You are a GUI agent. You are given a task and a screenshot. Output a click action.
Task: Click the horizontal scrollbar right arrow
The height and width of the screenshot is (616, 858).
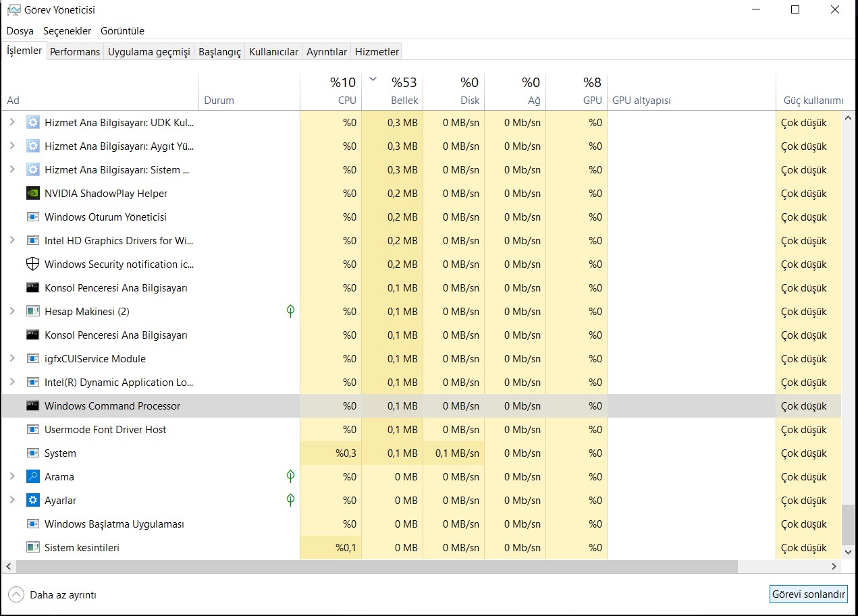834,567
